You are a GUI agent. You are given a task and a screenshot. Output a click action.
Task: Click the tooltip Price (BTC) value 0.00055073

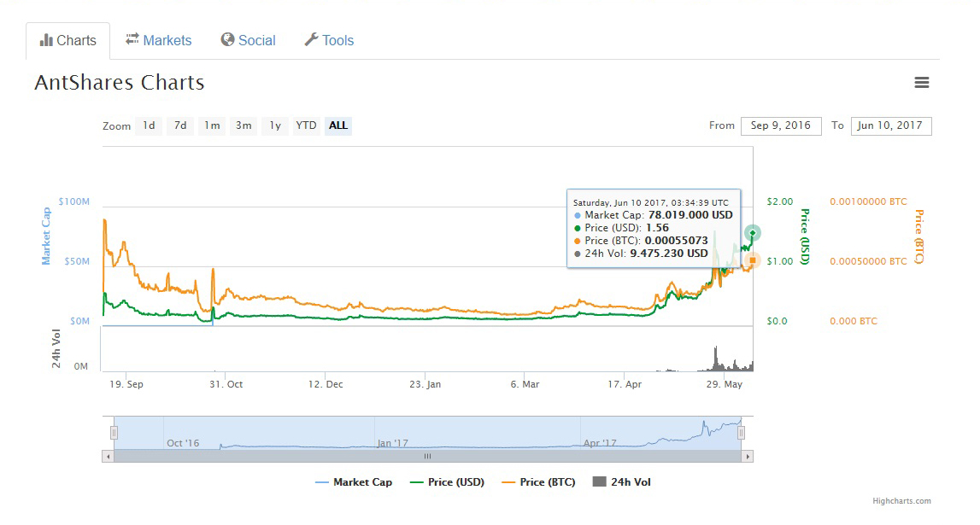[676, 241]
